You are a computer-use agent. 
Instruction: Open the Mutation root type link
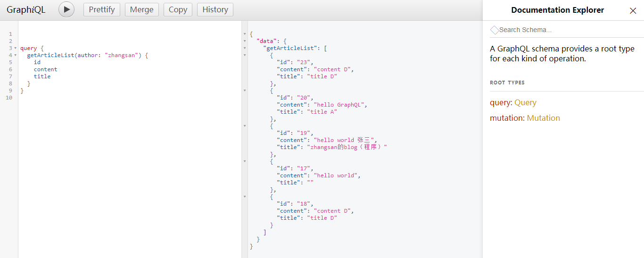coord(543,118)
